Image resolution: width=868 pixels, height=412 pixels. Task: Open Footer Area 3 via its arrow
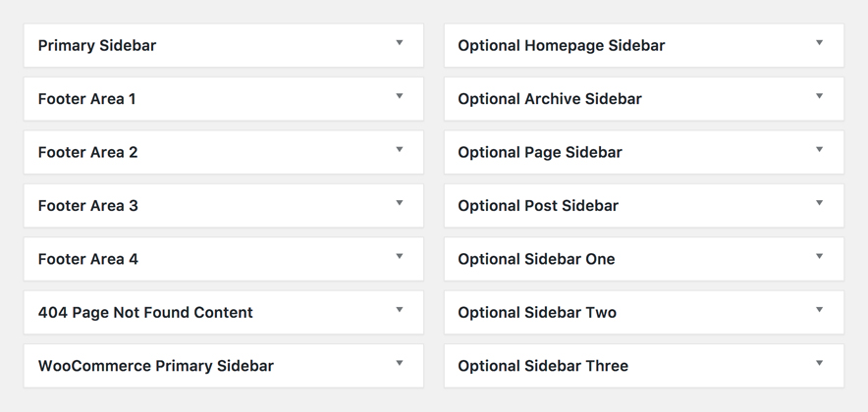tap(400, 203)
